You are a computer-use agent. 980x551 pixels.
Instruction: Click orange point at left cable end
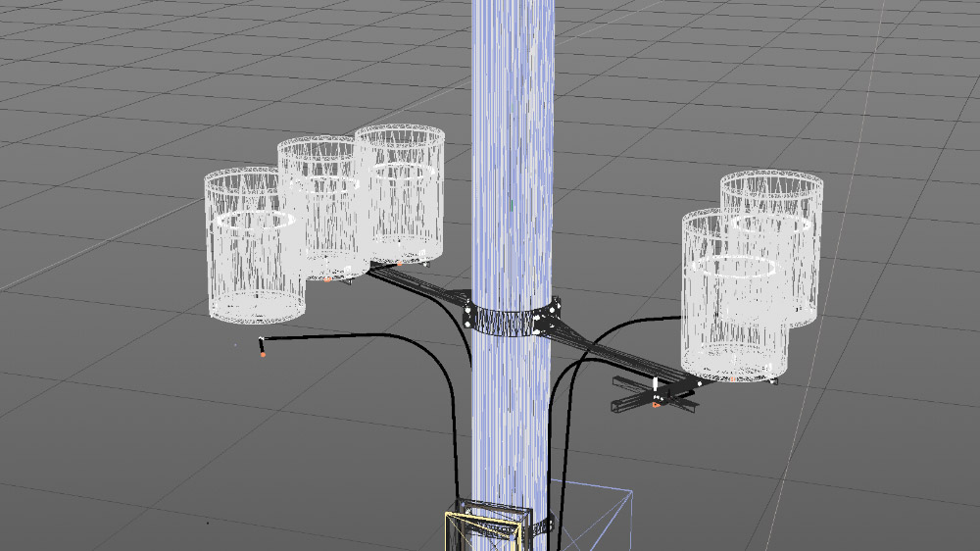[x=263, y=354]
